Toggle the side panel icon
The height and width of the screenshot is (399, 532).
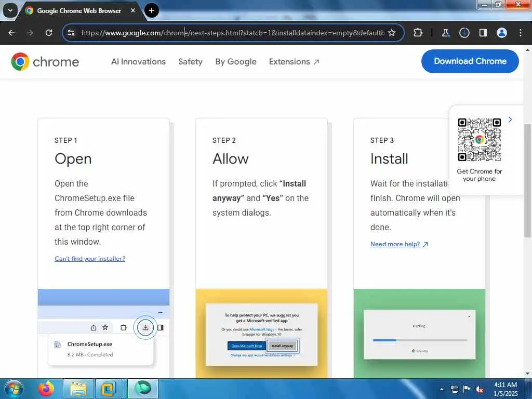tap(483, 33)
